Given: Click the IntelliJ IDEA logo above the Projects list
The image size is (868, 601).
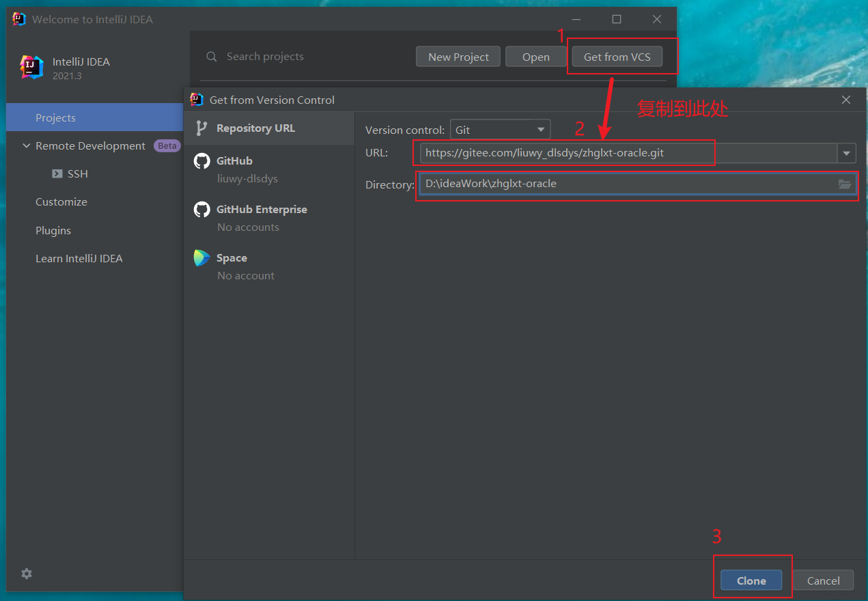Looking at the screenshot, I should tap(32, 67).
